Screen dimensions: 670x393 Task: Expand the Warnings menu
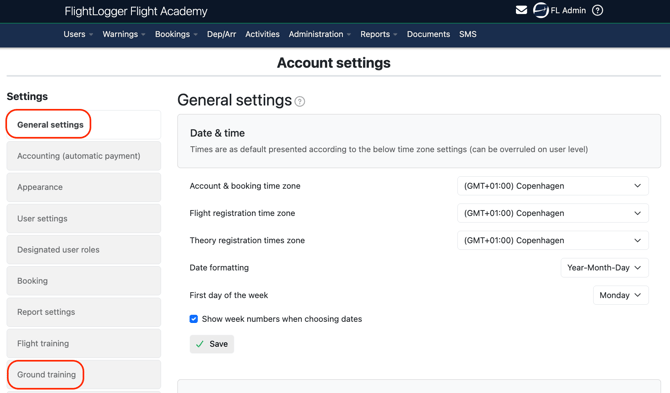coord(123,34)
